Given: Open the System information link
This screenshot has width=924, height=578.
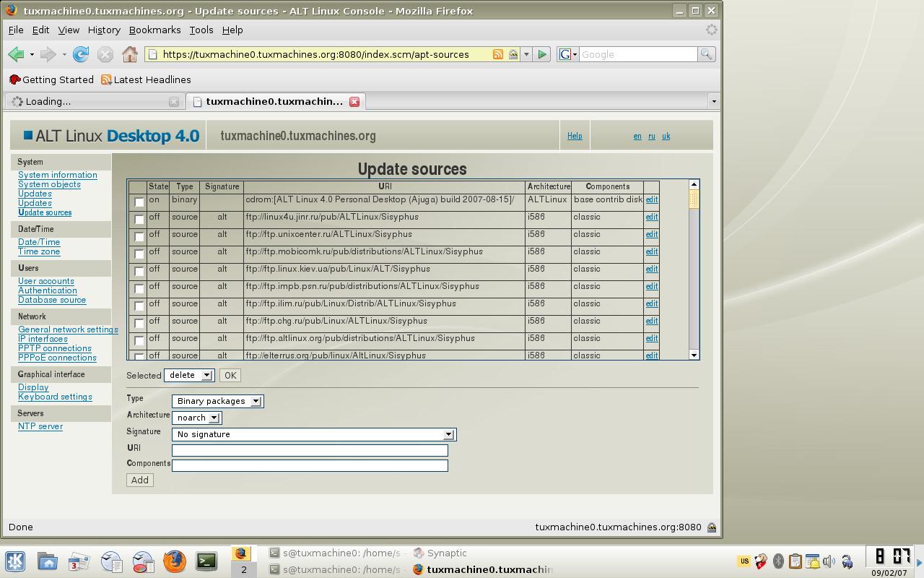Looking at the screenshot, I should click(58, 175).
